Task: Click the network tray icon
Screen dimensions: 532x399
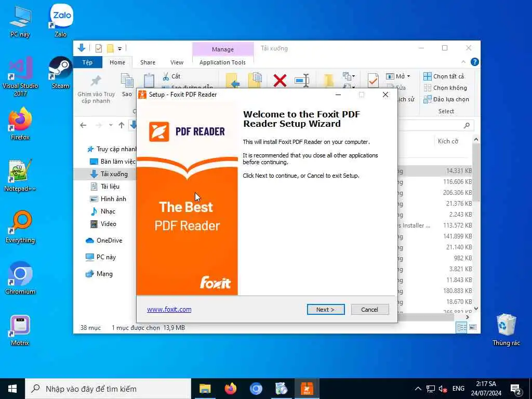Action: [x=431, y=389]
